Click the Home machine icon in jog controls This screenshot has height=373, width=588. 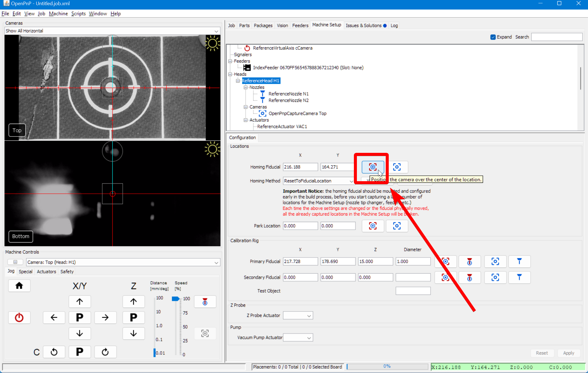(19, 286)
